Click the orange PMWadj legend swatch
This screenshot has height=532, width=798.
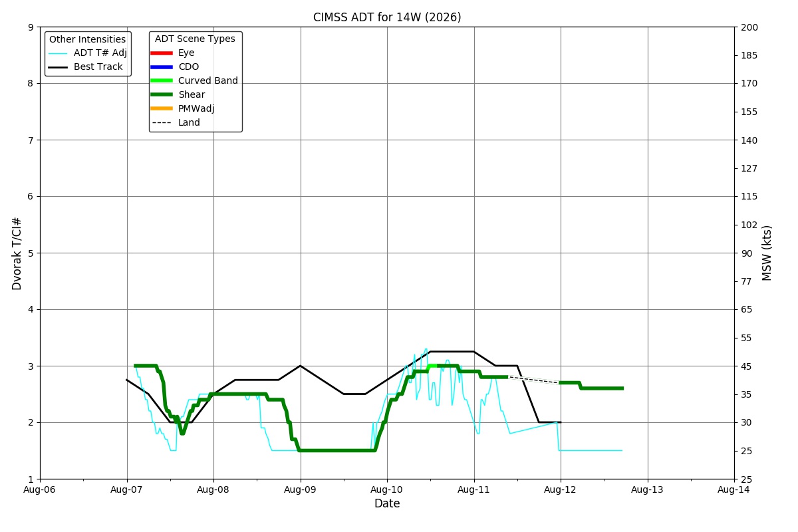[x=162, y=109]
